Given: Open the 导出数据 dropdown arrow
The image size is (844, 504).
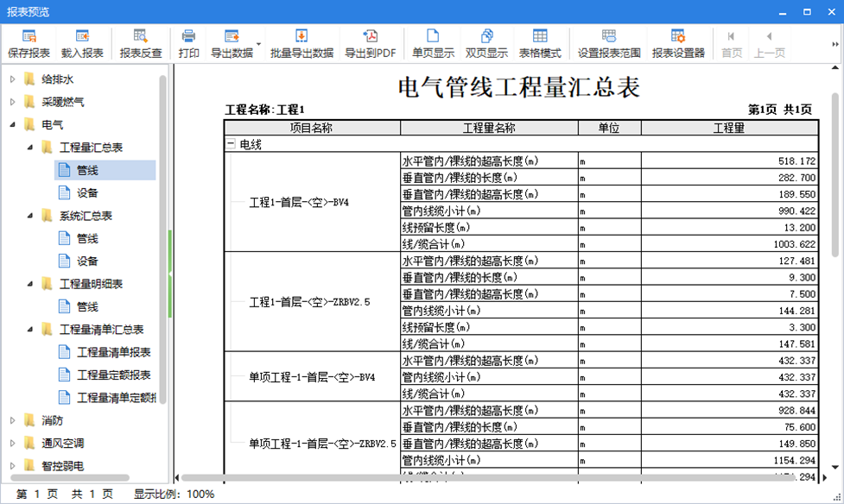Looking at the screenshot, I should pyautogui.click(x=258, y=41).
